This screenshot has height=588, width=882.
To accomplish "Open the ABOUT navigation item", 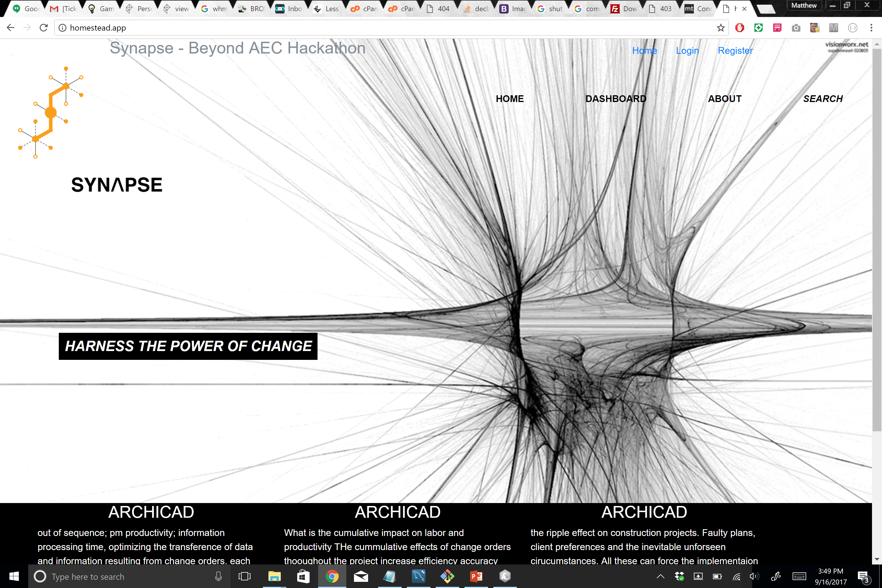I will click(x=724, y=98).
